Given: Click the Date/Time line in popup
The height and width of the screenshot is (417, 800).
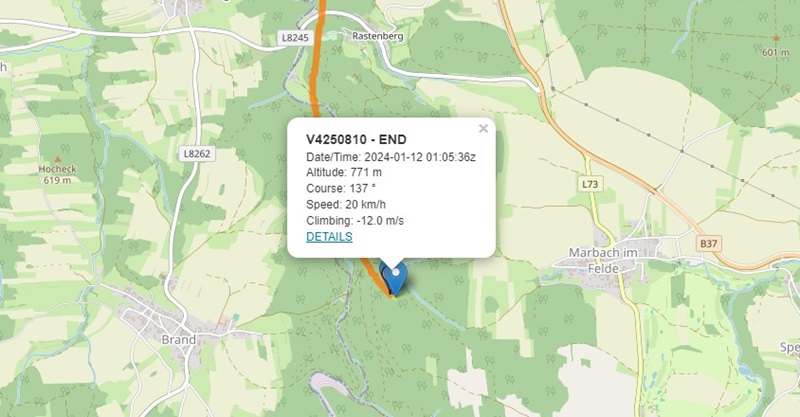Looking at the screenshot, I should click(x=390, y=156).
